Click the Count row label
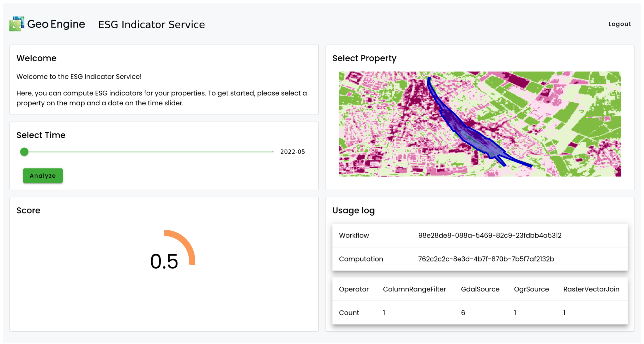 [349, 313]
